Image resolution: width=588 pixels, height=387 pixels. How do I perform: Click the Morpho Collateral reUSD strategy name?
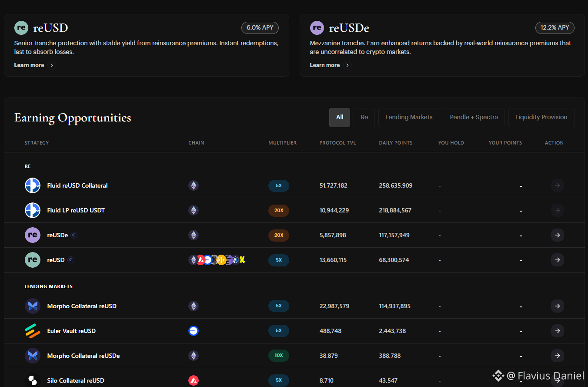pos(82,306)
